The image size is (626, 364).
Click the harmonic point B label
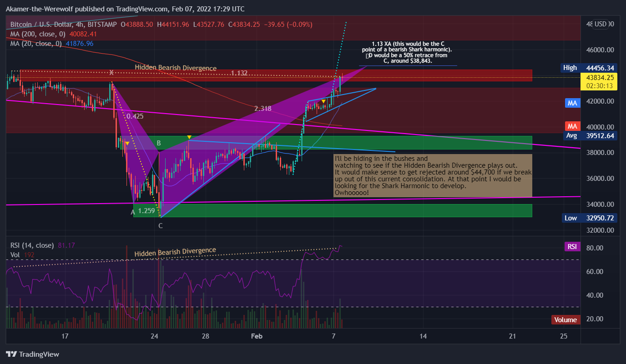pos(159,143)
